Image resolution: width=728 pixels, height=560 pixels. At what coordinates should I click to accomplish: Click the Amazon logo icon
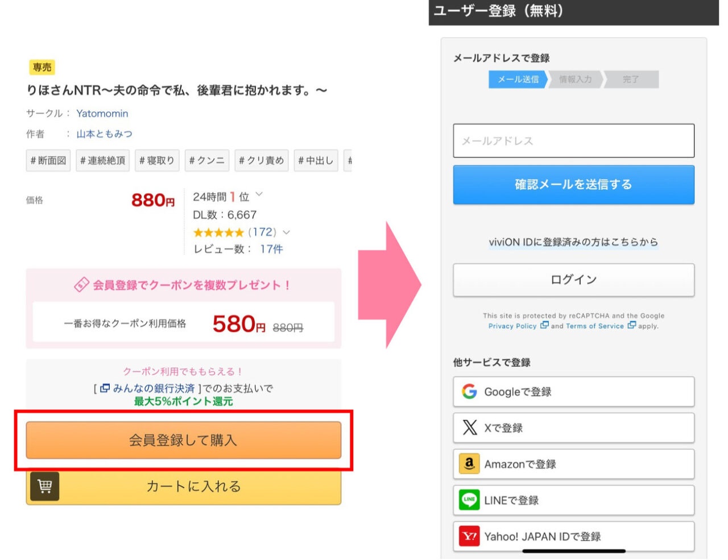pos(469,464)
